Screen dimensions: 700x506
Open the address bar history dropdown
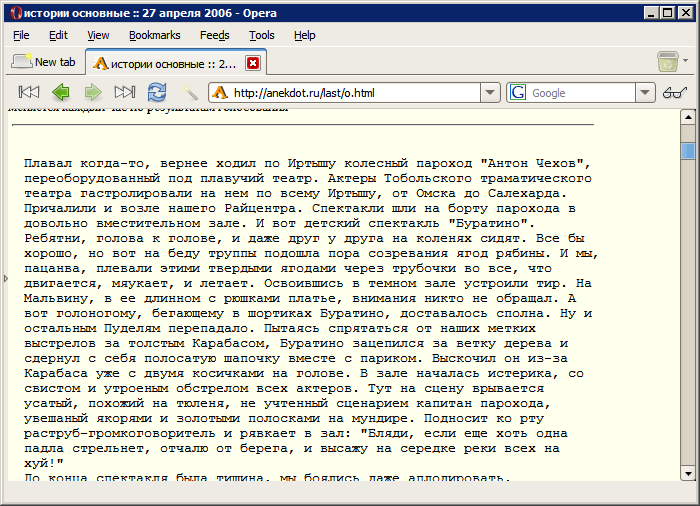490,93
